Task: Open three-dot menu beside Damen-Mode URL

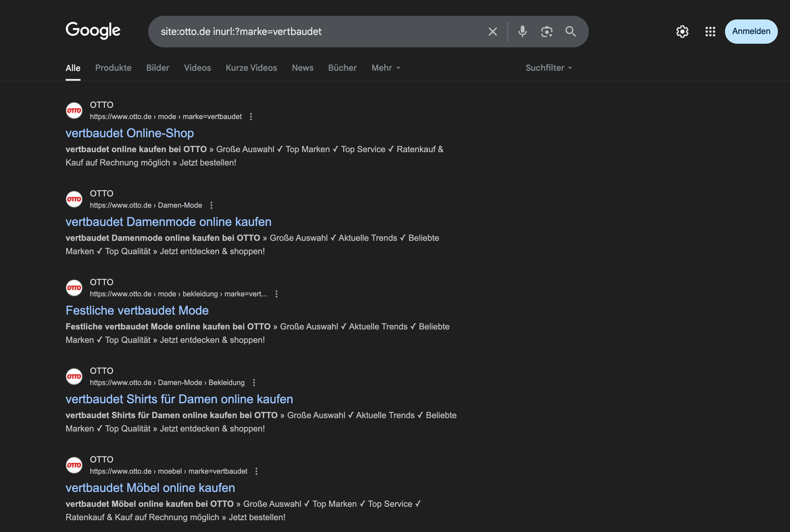Action: coord(211,205)
